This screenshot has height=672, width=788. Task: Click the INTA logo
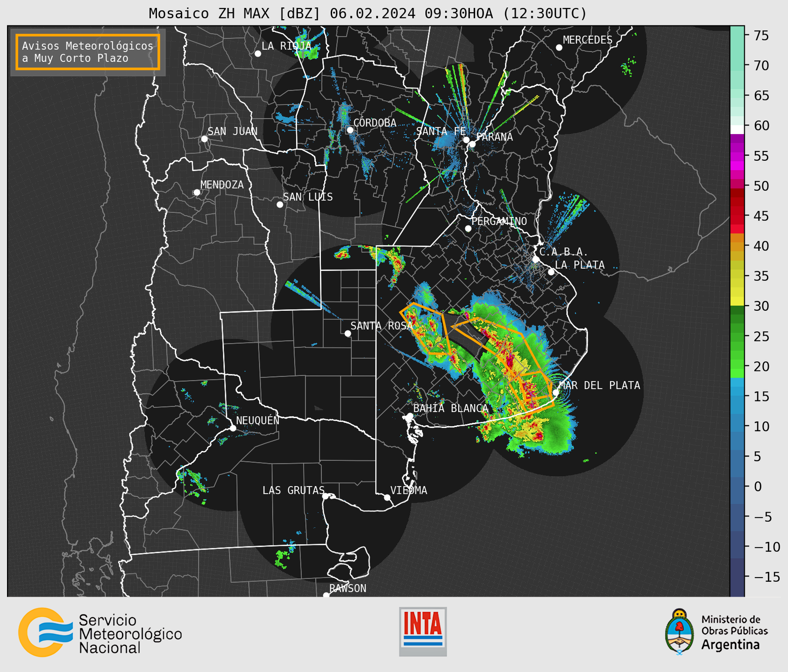(423, 631)
